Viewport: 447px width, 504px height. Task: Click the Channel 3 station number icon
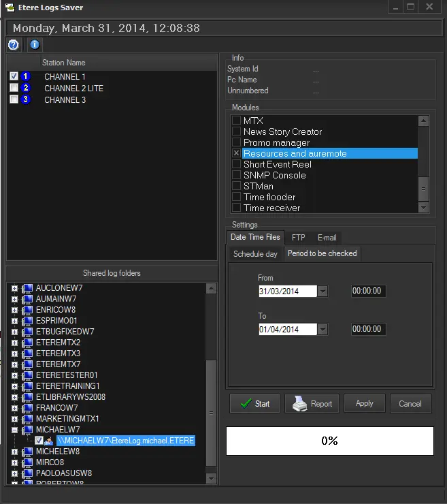[26, 99]
